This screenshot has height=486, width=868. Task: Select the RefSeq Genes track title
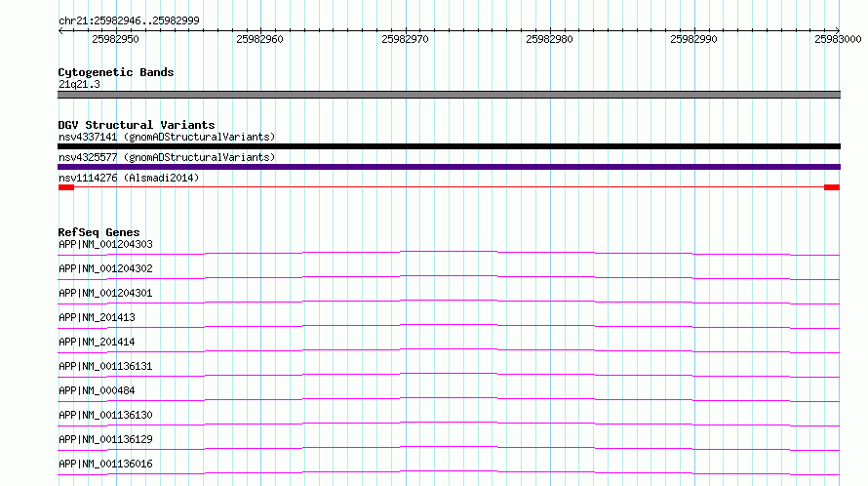[99, 232]
